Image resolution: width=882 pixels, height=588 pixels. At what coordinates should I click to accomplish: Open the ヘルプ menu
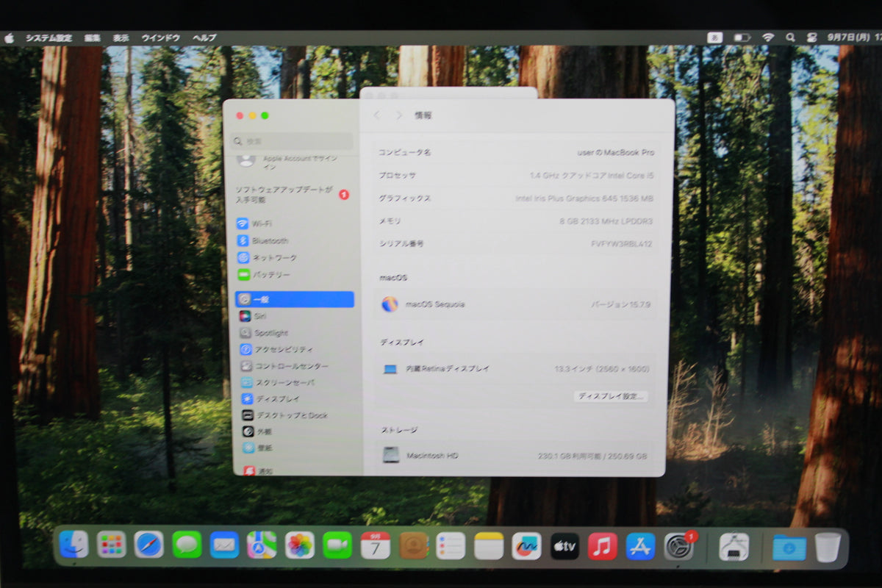(x=204, y=37)
